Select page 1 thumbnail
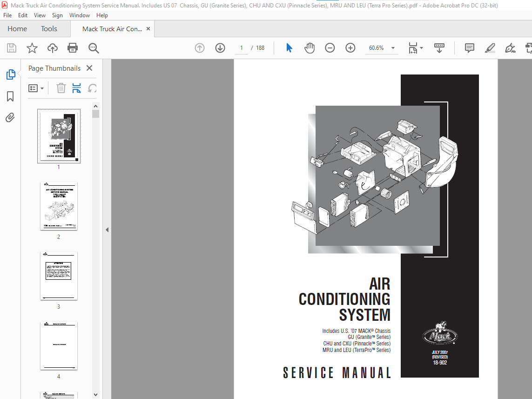 59,136
